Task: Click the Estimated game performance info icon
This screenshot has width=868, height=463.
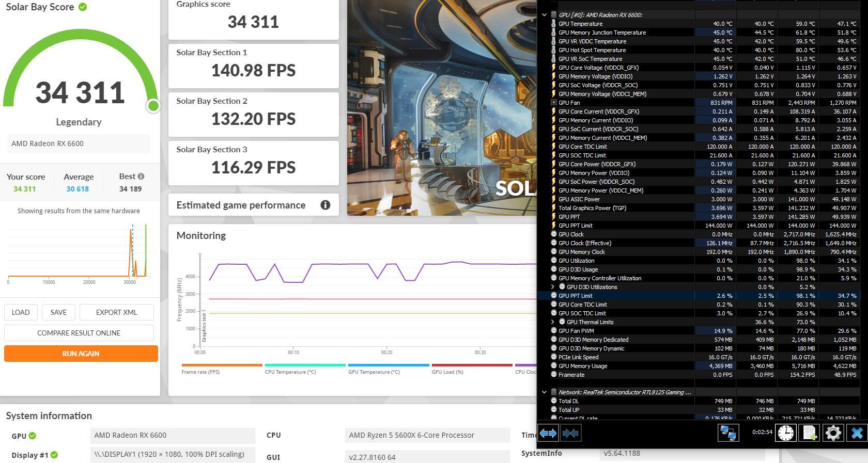Action: 326,205
